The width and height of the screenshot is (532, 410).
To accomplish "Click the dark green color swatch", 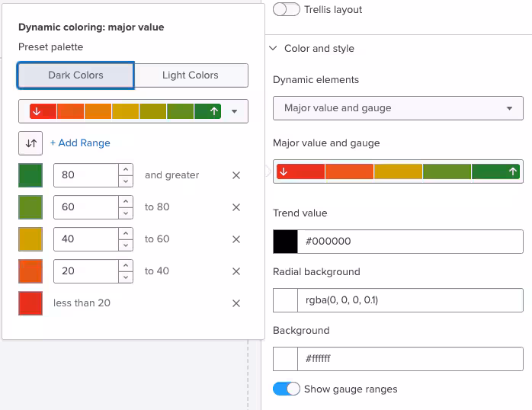I will click(x=30, y=175).
